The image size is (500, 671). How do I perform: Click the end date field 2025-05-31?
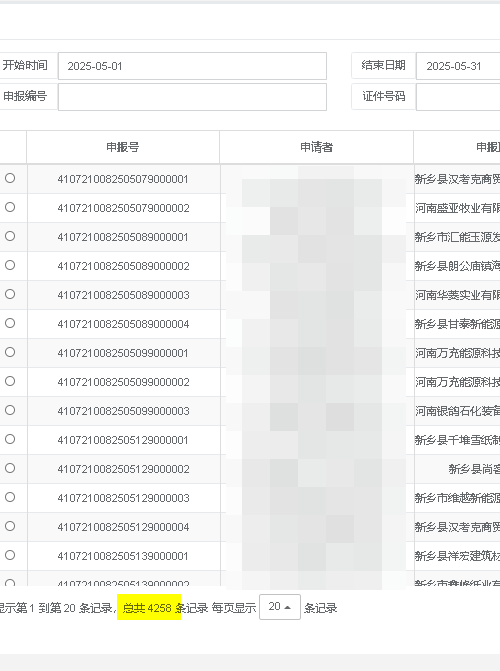pyautogui.click(x=458, y=66)
